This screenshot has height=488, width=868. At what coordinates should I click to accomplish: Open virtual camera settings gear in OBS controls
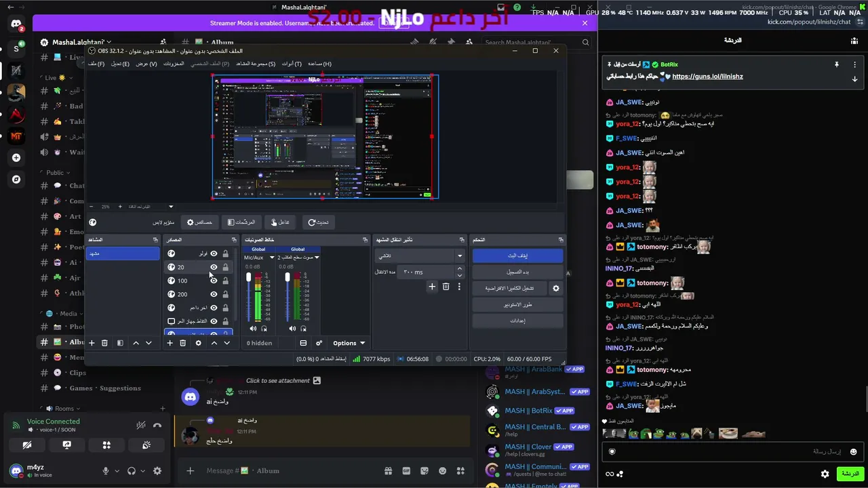[x=556, y=288]
